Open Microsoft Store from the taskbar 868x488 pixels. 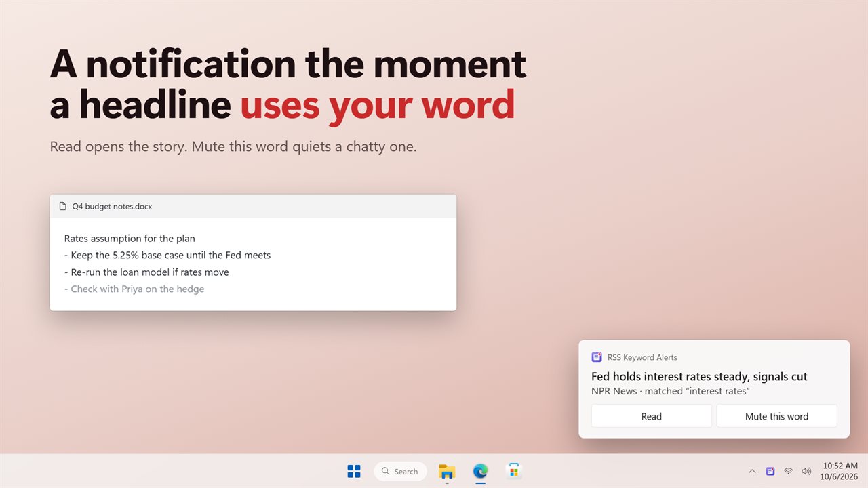[x=514, y=471]
